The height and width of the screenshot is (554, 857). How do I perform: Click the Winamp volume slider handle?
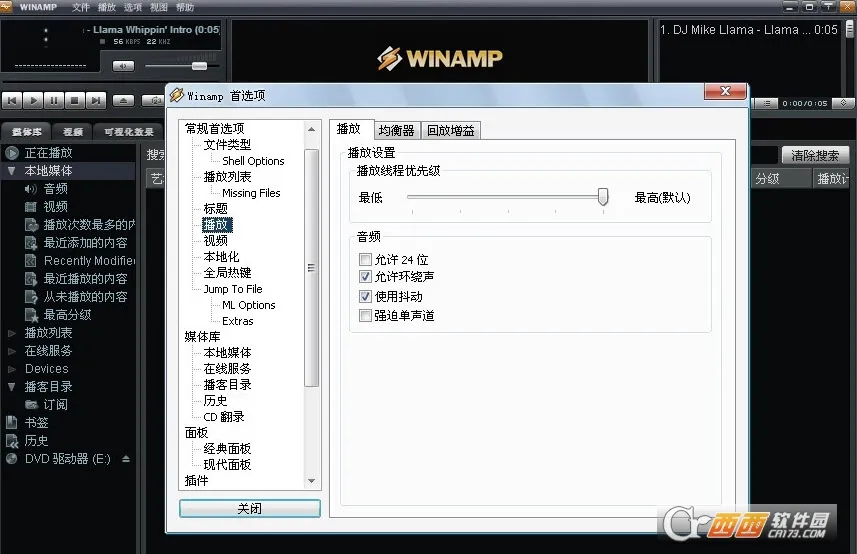(x=199, y=66)
